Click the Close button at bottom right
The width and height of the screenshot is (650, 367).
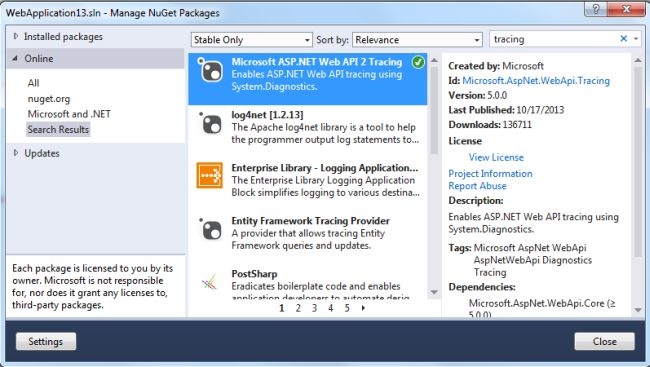(x=604, y=341)
